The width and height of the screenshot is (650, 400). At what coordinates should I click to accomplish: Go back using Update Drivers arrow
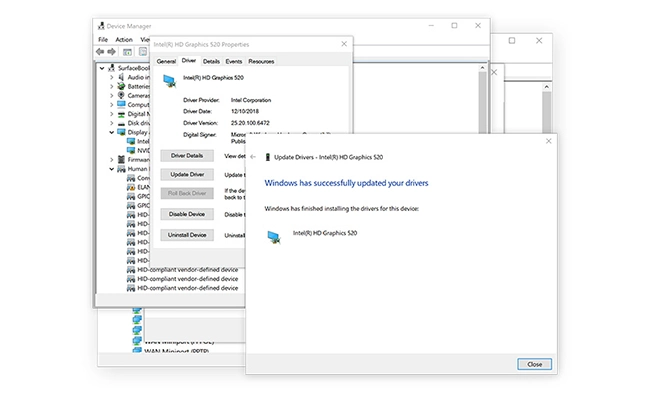(253, 157)
